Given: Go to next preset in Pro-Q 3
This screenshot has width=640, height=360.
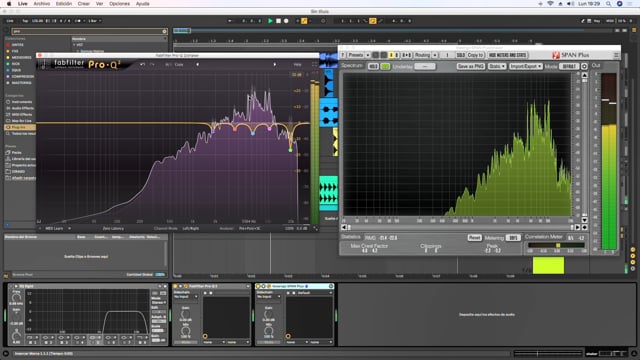Looking at the screenshot, I should (275, 64).
